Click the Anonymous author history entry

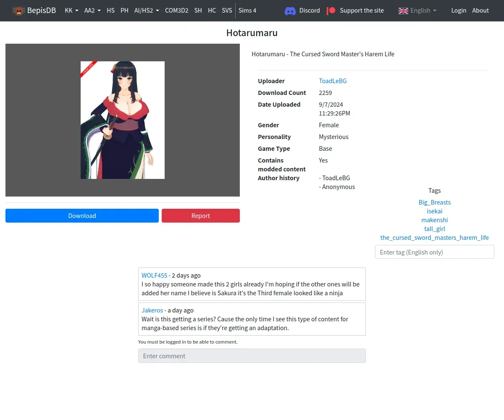click(x=337, y=187)
